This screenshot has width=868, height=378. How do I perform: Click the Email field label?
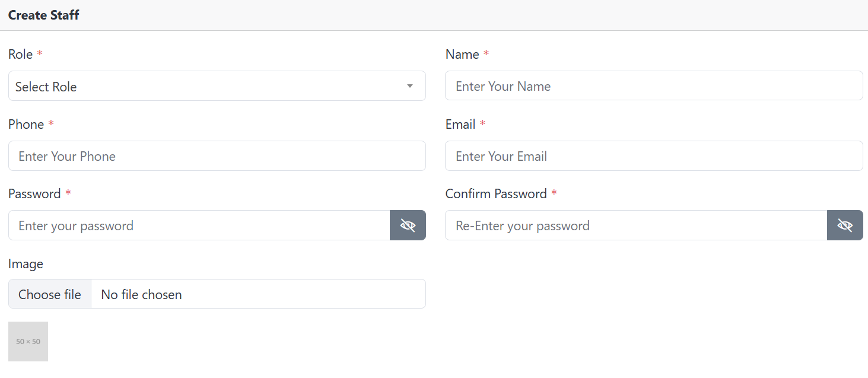click(460, 125)
